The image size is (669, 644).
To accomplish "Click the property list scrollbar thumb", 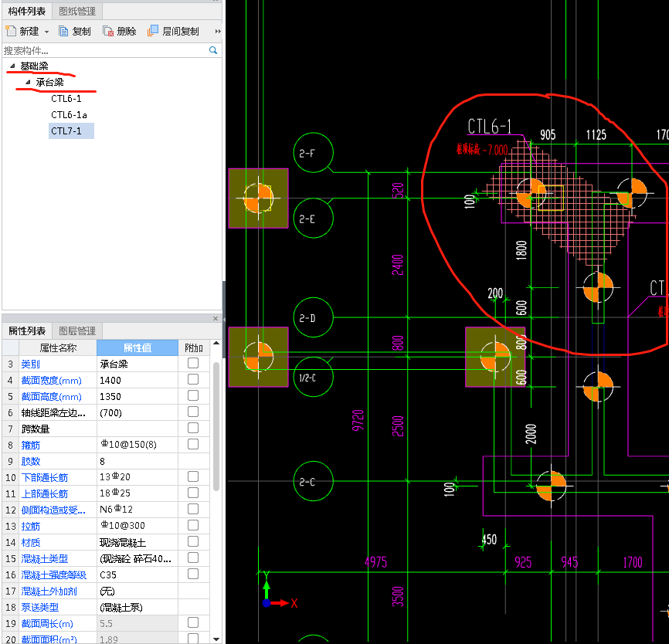I will click(216, 426).
